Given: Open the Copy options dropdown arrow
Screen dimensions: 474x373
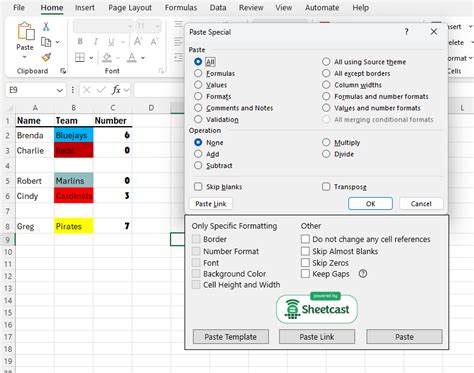Looking at the screenshot, I should (x=57, y=42).
